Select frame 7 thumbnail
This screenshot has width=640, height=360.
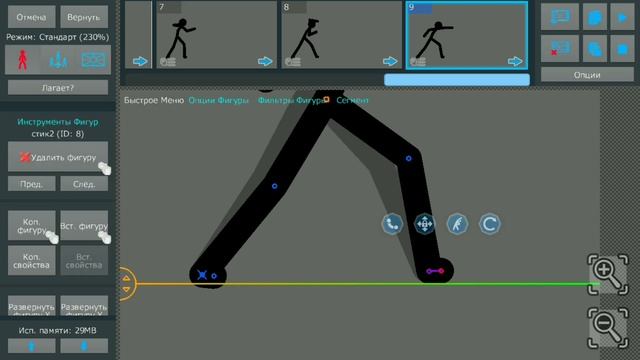tap(216, 34)
